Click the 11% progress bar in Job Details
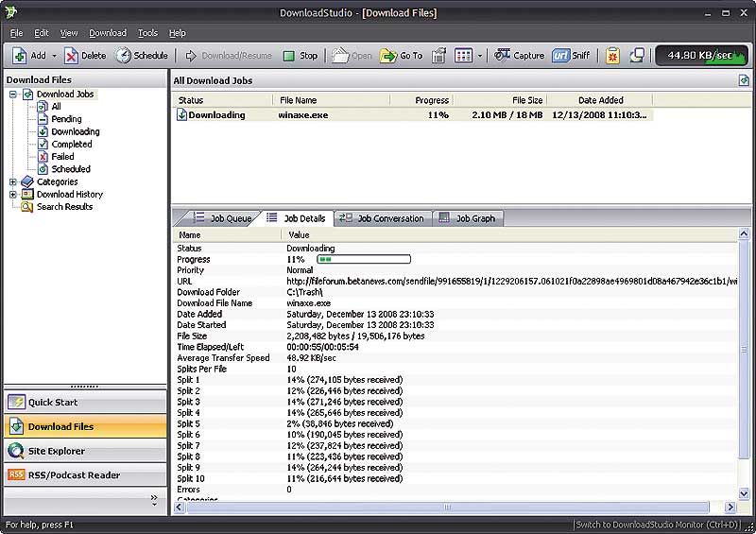The image size is (756, 534). tap(364, 260)
